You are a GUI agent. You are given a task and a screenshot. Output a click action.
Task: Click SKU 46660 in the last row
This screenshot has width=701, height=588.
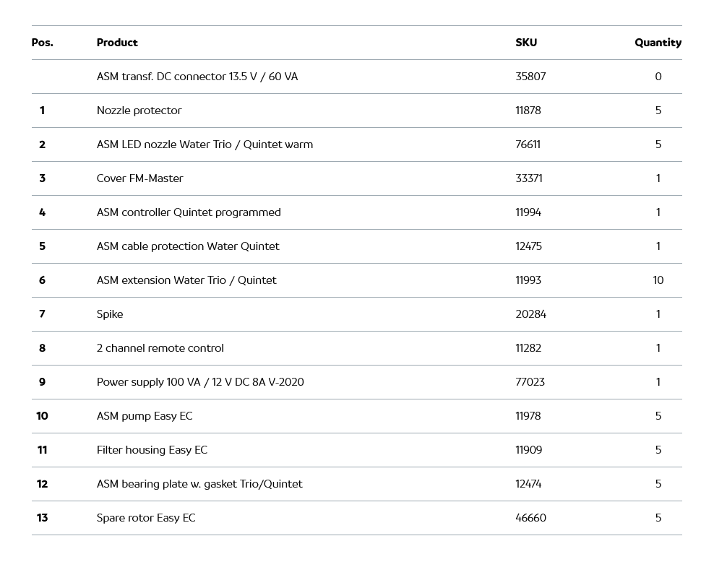coord(530,518)
